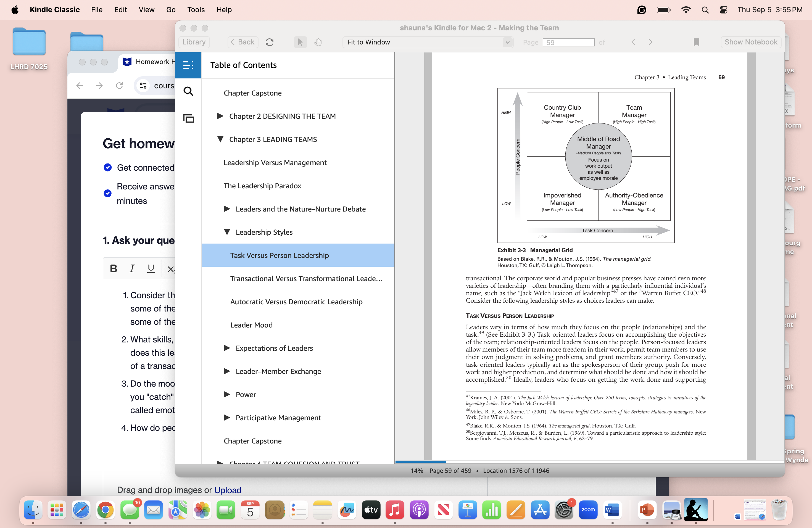Click the back navigation arrow icon
This screenshot has width=812, height=528.
241,41
